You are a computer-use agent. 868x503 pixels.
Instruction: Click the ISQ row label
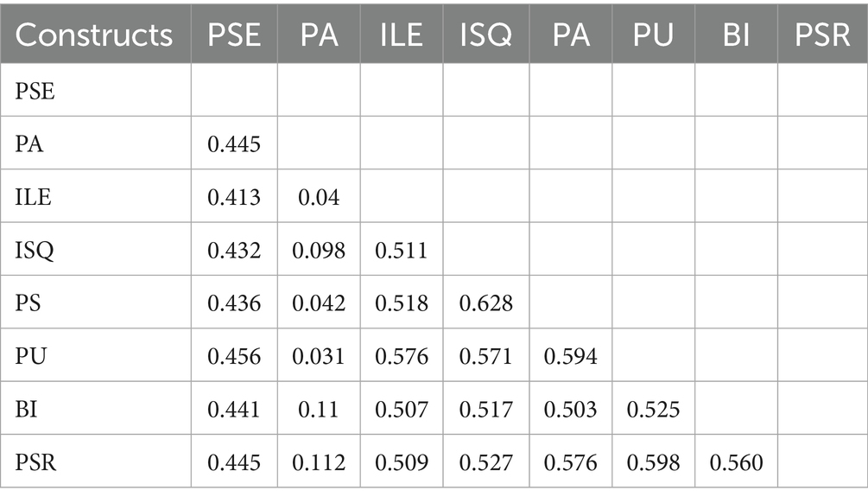(34, 250)
